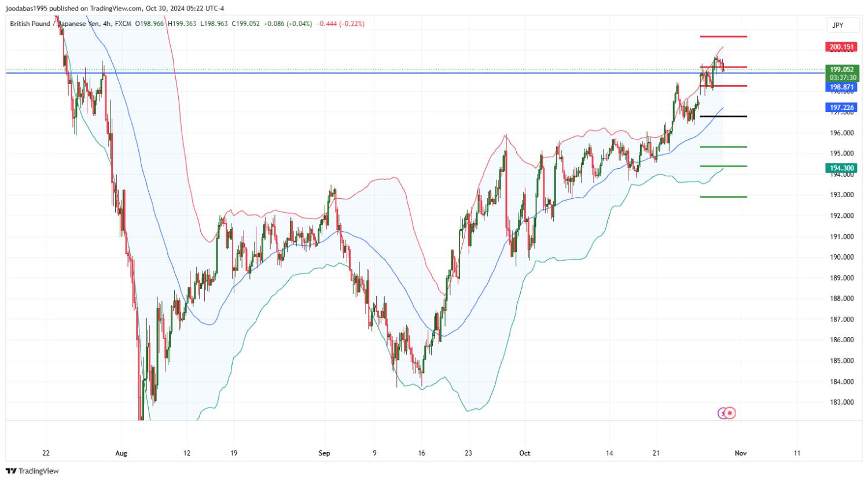Click the 189.000 price axis label
Image resolution: width=868 pixels, height=481 pixels.
(x=842, y=278)
